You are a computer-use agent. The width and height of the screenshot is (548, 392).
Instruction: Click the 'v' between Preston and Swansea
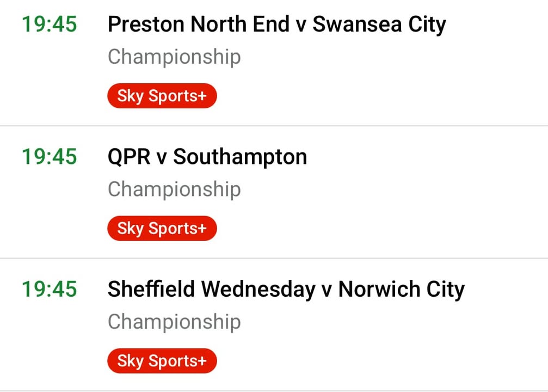(301, 26)
